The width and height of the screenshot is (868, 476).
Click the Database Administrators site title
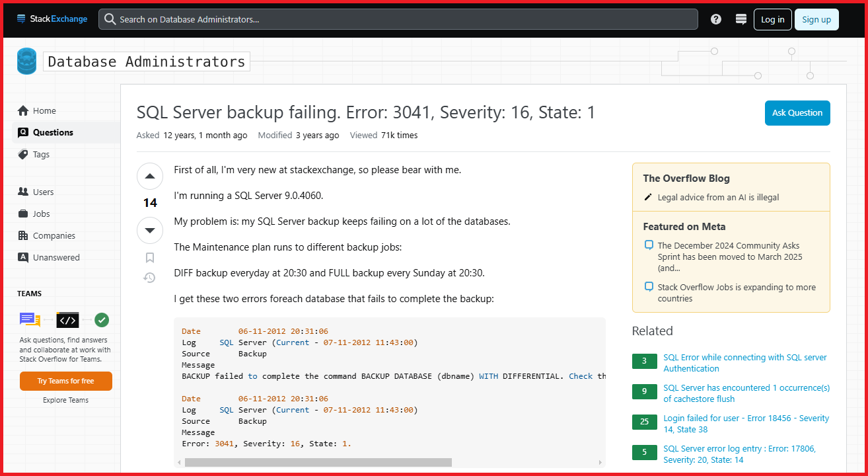pyautogui.click(x=147, y=61)
